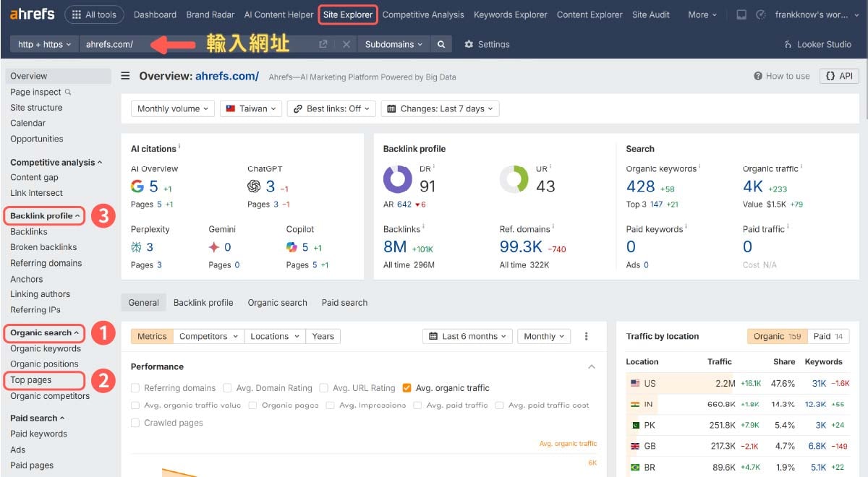Open the Competitors dropdown
This screenshot has width=868, height=477.
coord(208,336)
